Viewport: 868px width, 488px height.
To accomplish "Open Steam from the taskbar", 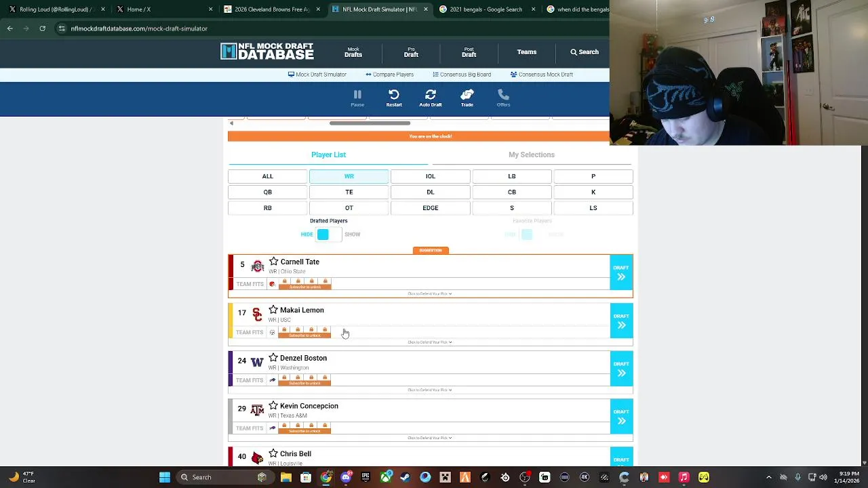I will [x=405, y=477].
